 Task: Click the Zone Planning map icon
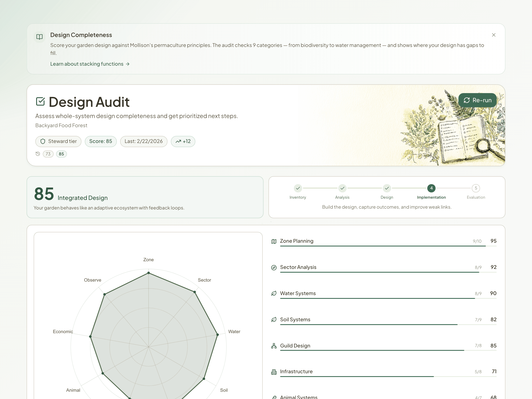(274, 241)
